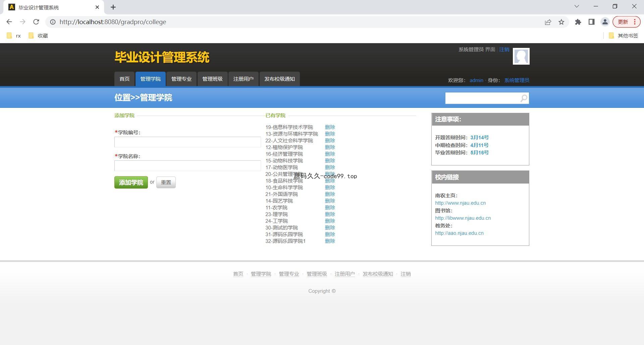Open the 其他书签 bookmarks folder

click(x=623, y=36)
